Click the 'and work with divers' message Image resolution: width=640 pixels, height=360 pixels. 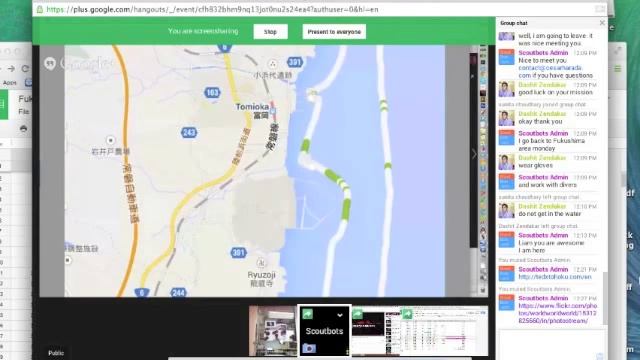(x=547, y=185)
